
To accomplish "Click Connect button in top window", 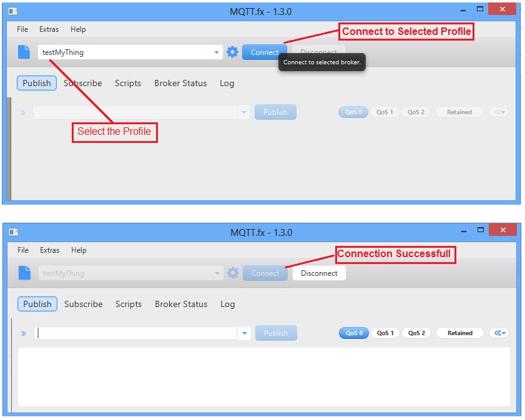I will (265, 52).
